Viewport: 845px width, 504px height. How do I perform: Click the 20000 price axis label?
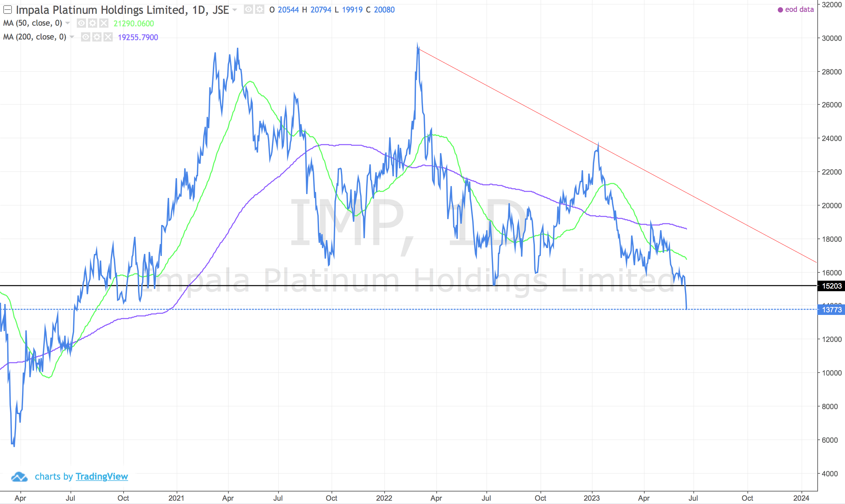point(831,206)
